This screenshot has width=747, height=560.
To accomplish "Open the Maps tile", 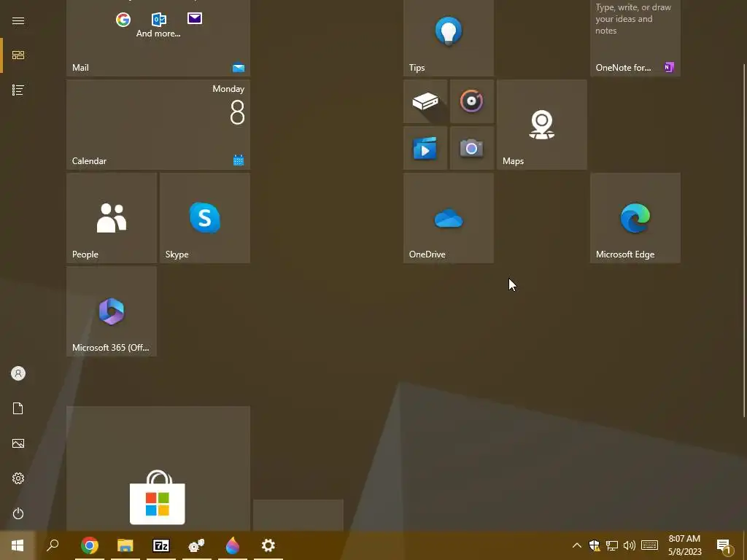I will [542, 125].
